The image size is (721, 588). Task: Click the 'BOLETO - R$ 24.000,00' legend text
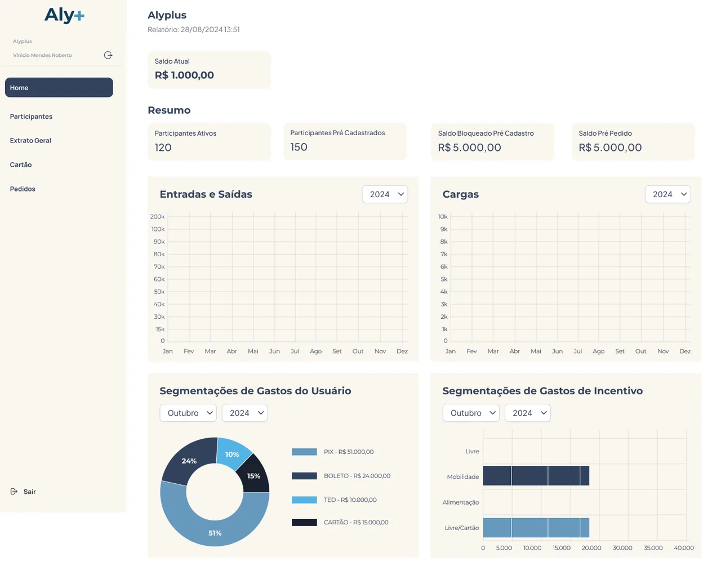coord(357,476)
